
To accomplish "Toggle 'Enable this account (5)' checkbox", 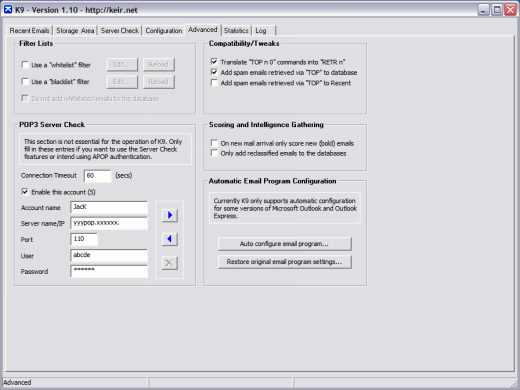I will pyautogui.click(x=25, y=192).
